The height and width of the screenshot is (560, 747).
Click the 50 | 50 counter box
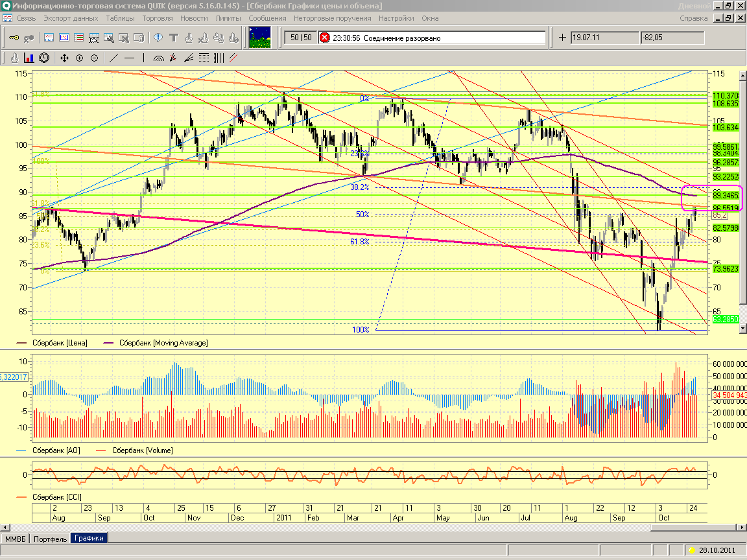[x=301, y=38]
